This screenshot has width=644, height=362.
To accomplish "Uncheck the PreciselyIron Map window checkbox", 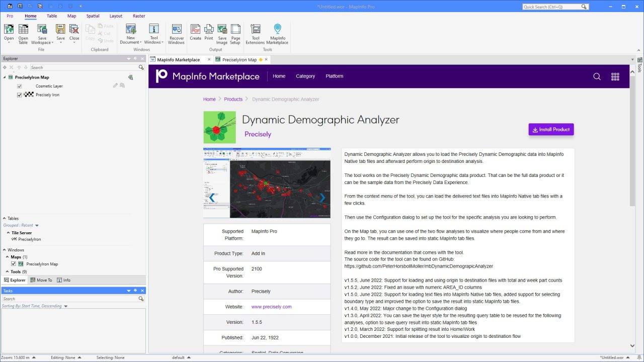I will (x=14, y=264).
